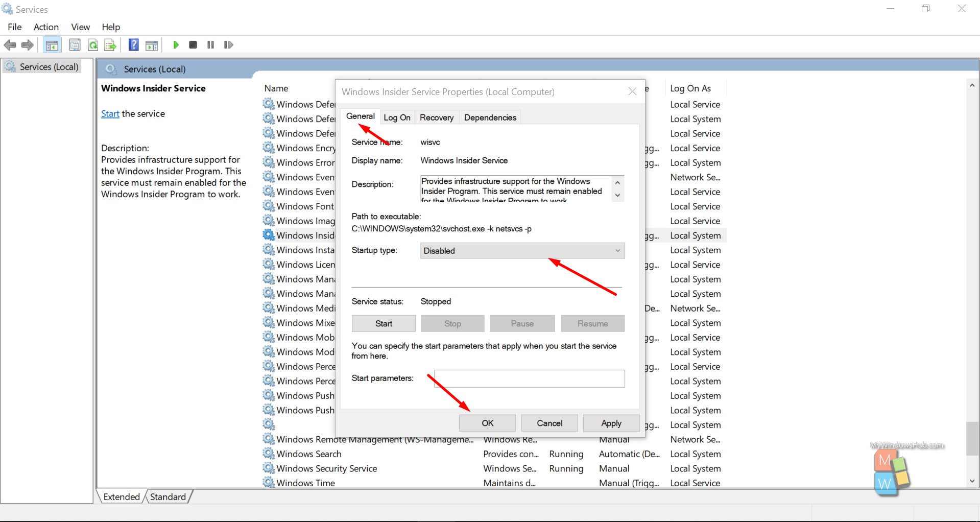The height and width of the screenshot is (522, 980).
Task: Click the 'Start' the service link
Action: pyautogui.click(x=110, y=114)
